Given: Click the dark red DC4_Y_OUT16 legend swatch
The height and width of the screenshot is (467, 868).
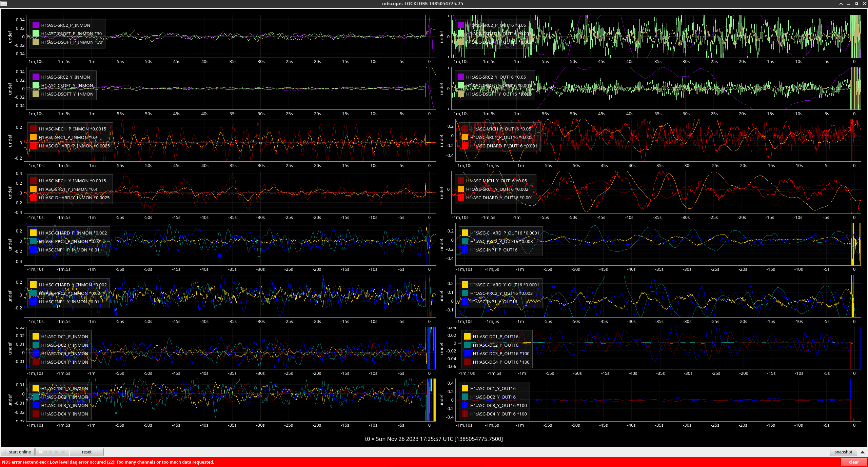Looking at the screenshot, I should (x=465, y=414).
